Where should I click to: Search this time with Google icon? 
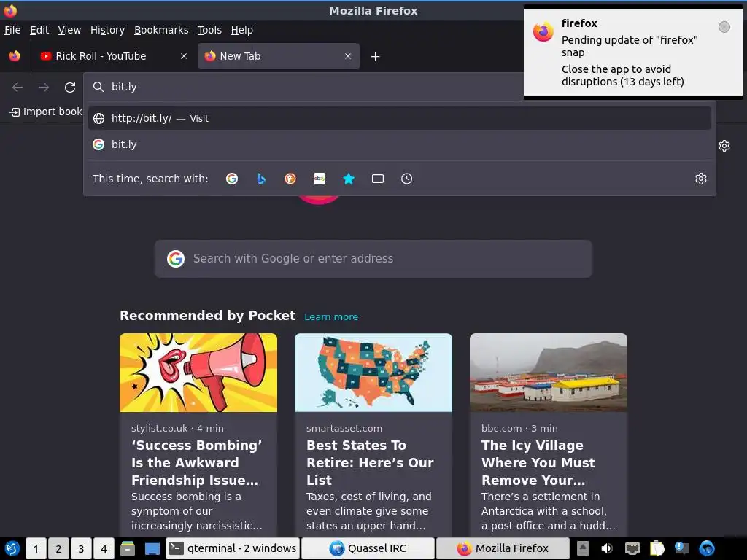point(232,179)
